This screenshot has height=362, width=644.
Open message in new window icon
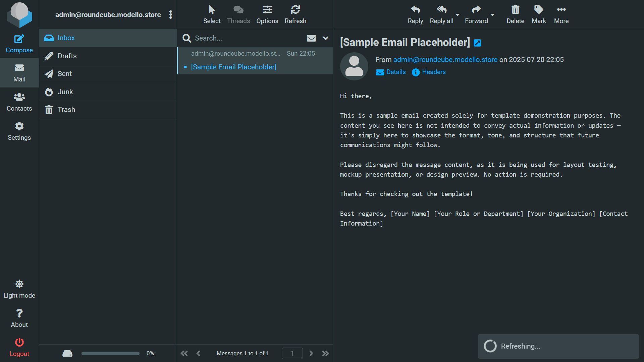477,43
